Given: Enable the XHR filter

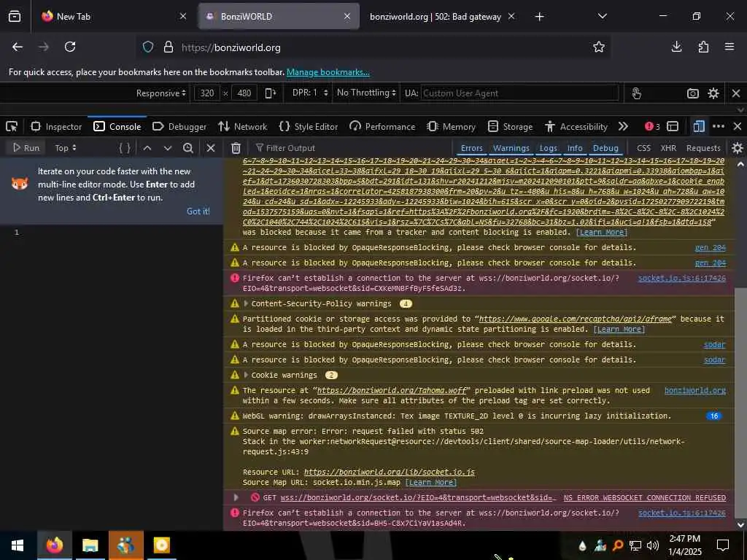Looking at the screenshot, I should [668, 148].
